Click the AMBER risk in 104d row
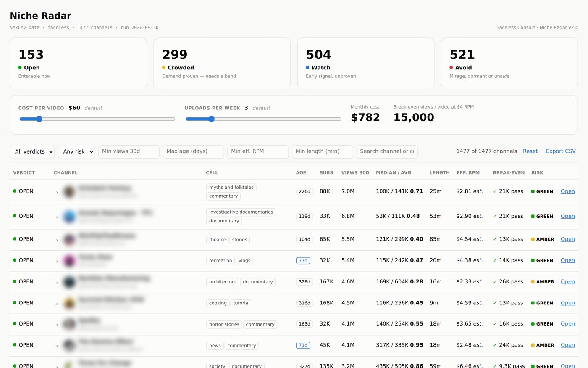The height and width of the screenshot is (368, 588). 543,239
